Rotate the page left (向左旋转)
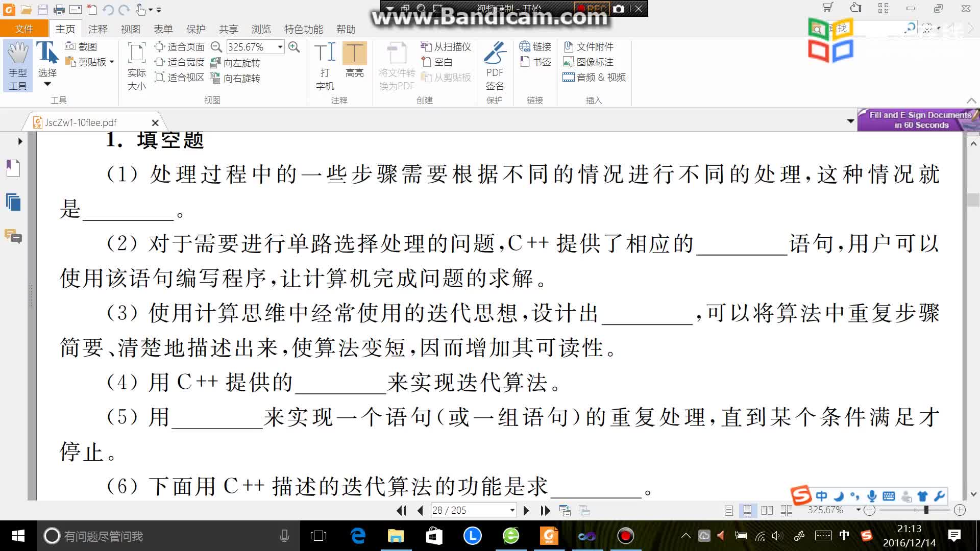980x551 pixels. tap(235, 63)
